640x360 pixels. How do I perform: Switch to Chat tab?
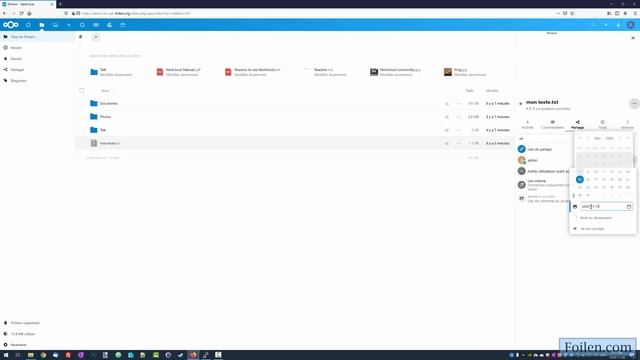[x=602, y=124]
